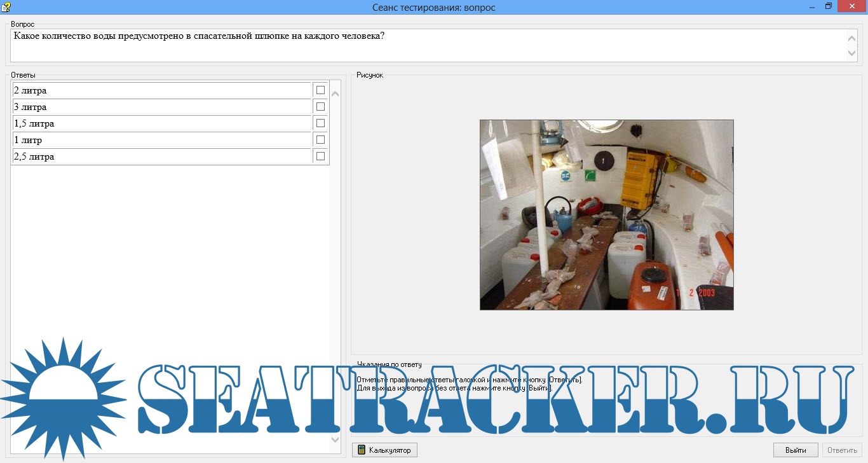Click the application icon in the title bar

[x=6, y=7]
